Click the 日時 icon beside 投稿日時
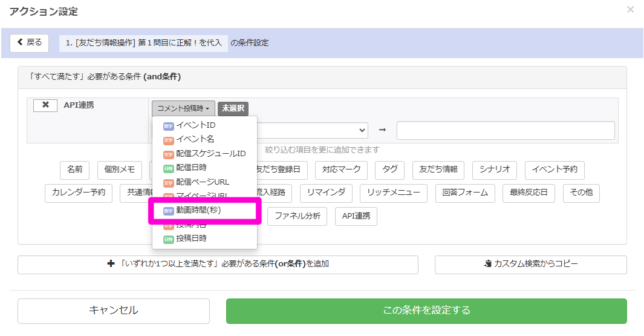644x336 pixels. 168,239
